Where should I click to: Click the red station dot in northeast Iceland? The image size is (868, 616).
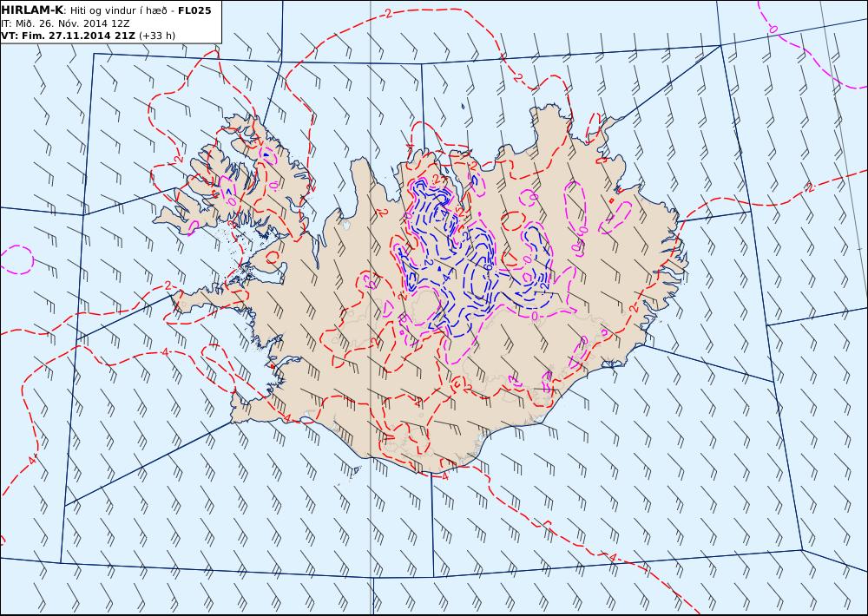coord(611,200)
